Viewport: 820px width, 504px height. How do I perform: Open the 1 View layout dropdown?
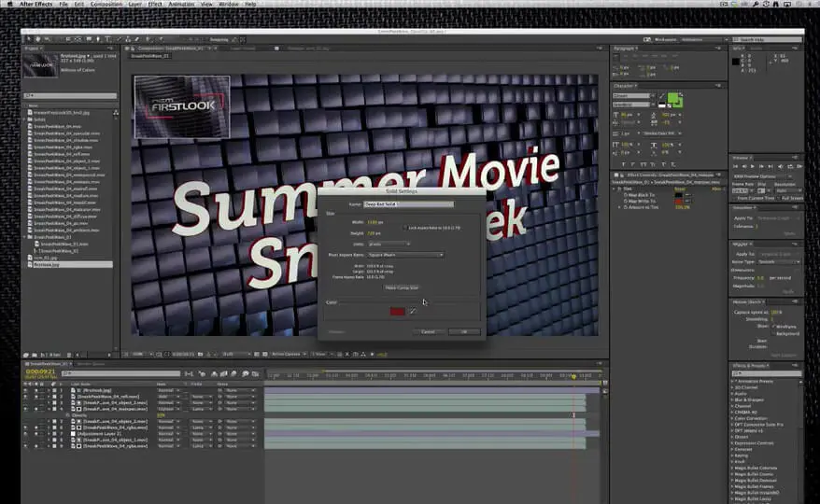point(319,355)
